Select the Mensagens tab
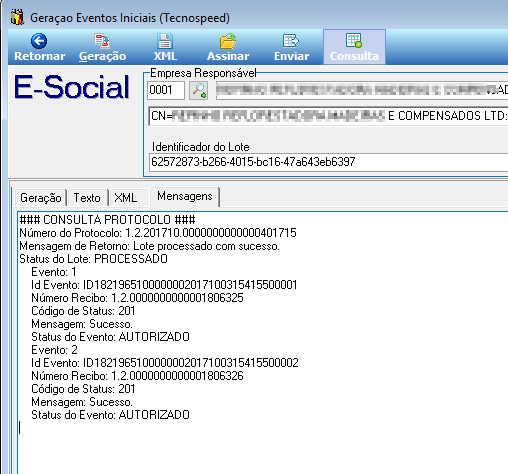This screenshot has width=508, height=474. tap(185, 196)
